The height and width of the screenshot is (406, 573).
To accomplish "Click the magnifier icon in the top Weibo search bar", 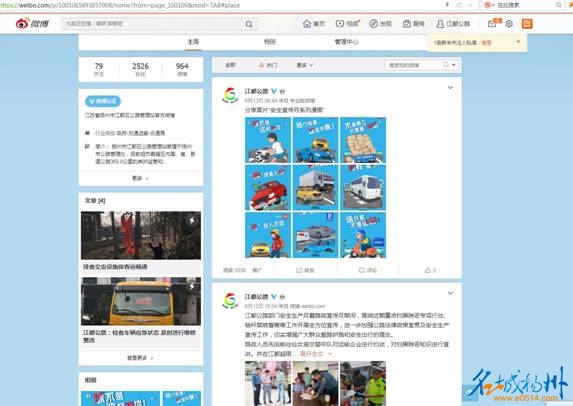I will (x=249, y=24).
